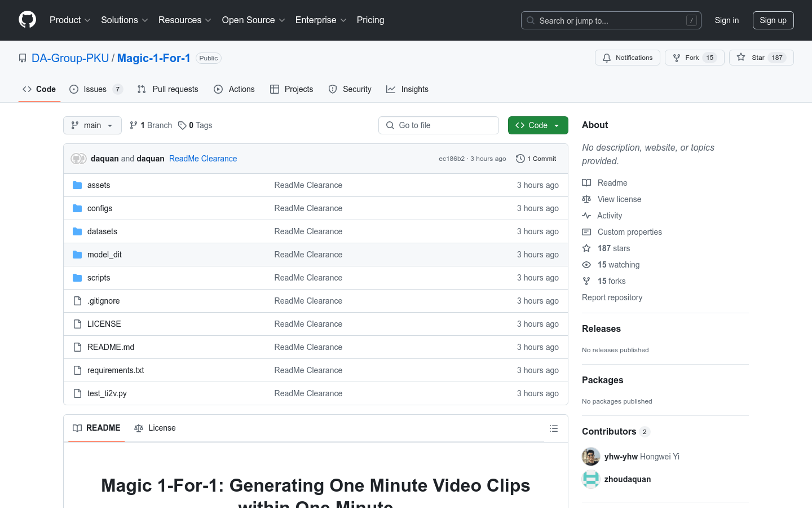Image resolution: width=812 pixels, height=508 pixels.
Task: Select the README tab in file viewer
Action: pyautogui.click(x=96, y=428)
